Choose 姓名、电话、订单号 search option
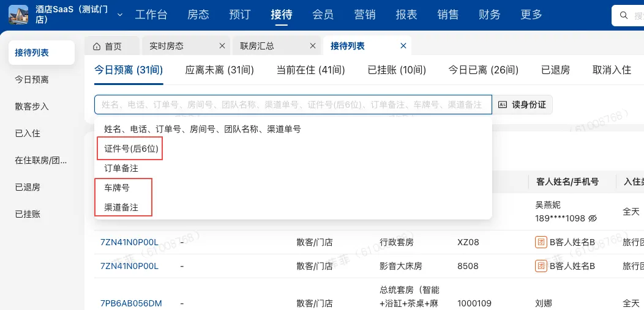This screenshot has height=310, width=644. (x=293, y=129)
